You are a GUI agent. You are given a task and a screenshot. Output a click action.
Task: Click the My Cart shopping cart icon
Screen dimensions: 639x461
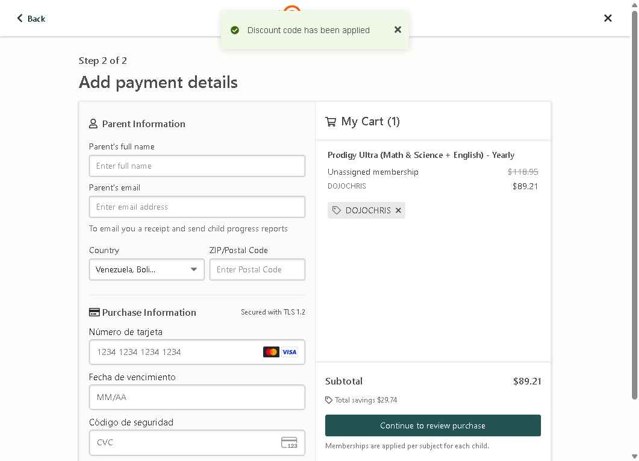click(x=330, y=122)
